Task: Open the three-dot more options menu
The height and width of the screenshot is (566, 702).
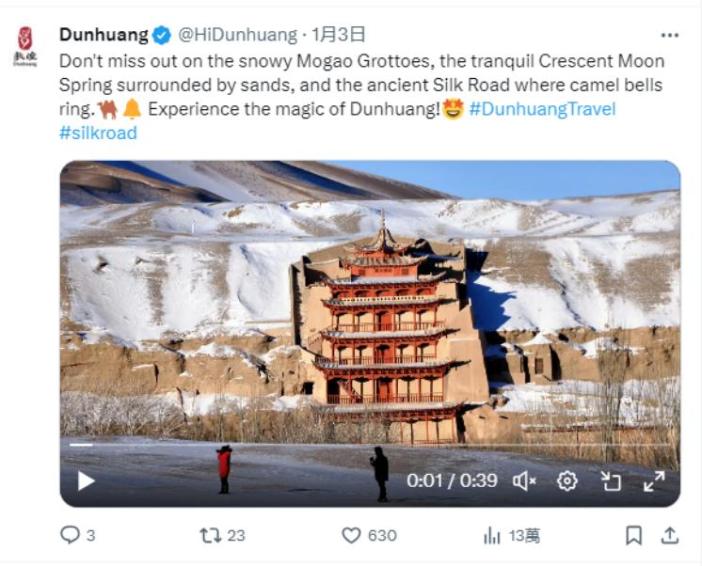Action: tap(670, 35)
